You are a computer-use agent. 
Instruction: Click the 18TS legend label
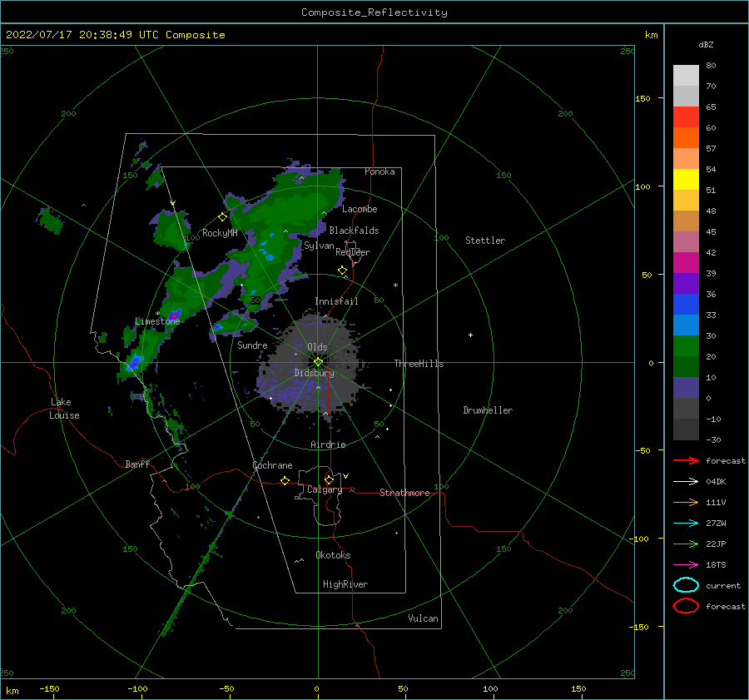point(716,565)
